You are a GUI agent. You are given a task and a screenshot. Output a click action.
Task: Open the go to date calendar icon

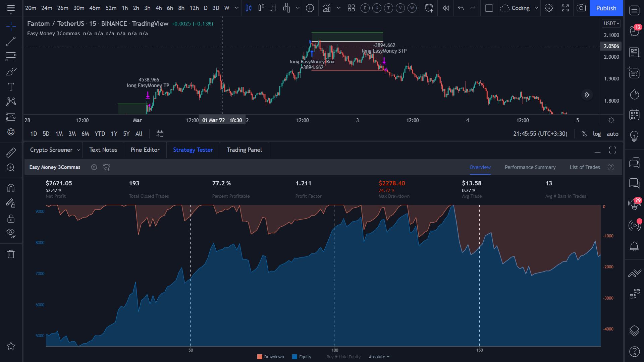click(x=160, y=134)
